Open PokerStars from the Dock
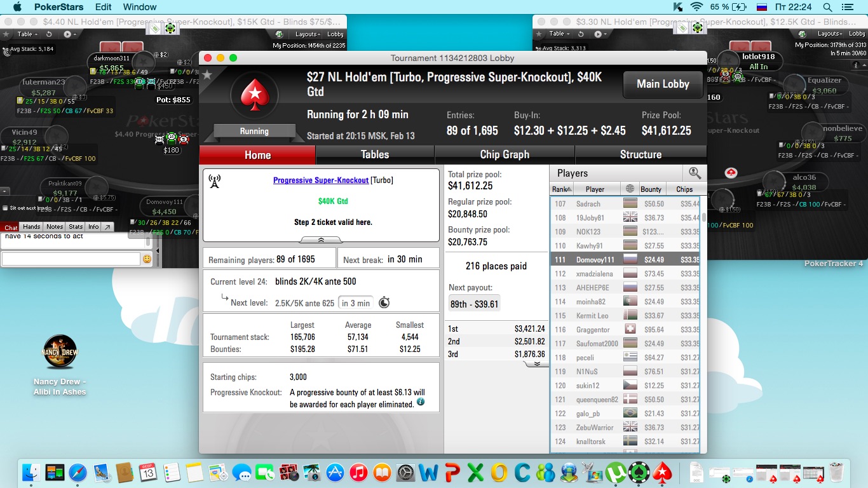 [663, 473]
